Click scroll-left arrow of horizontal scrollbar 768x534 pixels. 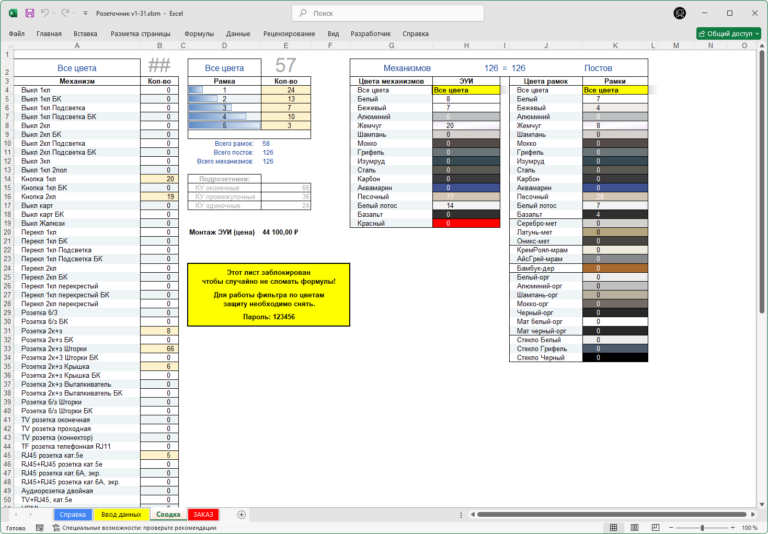472,514
